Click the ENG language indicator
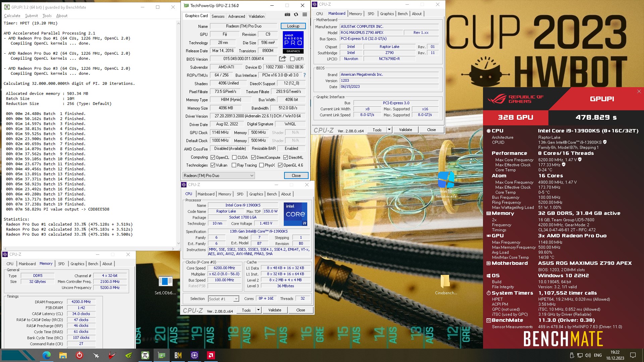Screen dimensions: 644x362 coord(598,355)
